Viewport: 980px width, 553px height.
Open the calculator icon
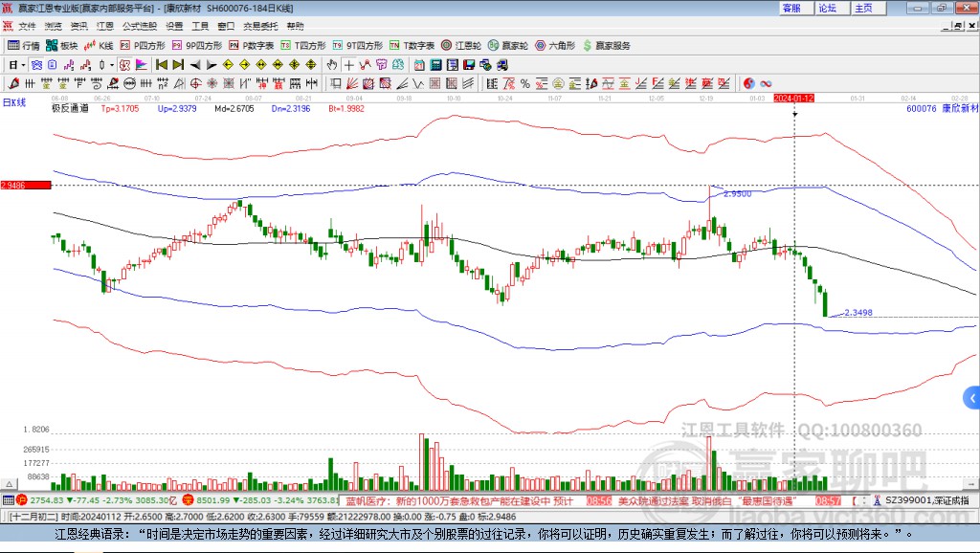point(435,65)
